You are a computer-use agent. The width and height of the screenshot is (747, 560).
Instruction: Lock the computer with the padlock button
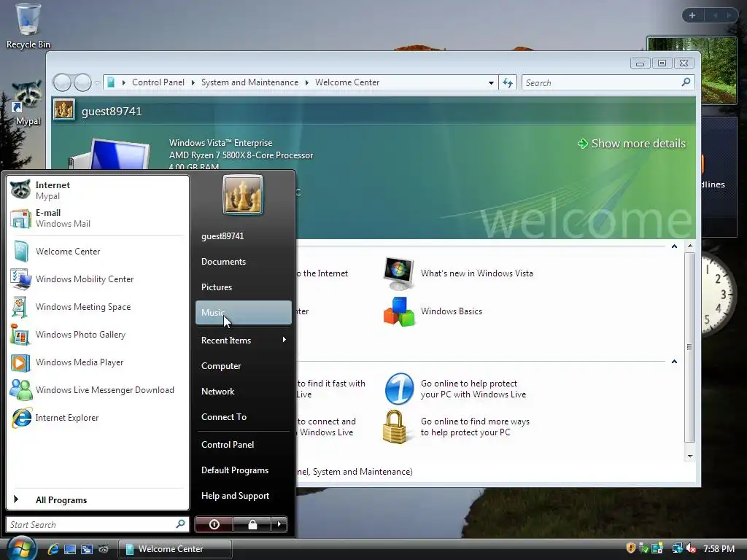[x=252, y=524]
